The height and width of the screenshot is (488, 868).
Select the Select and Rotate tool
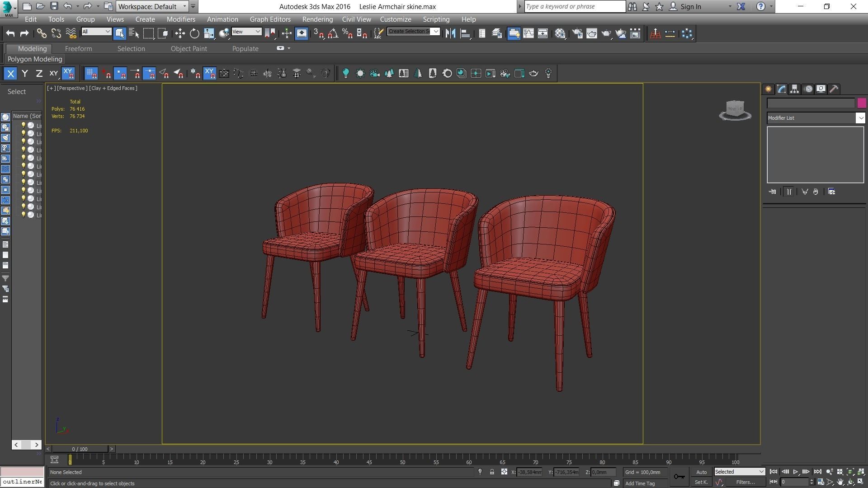[194, 33]
